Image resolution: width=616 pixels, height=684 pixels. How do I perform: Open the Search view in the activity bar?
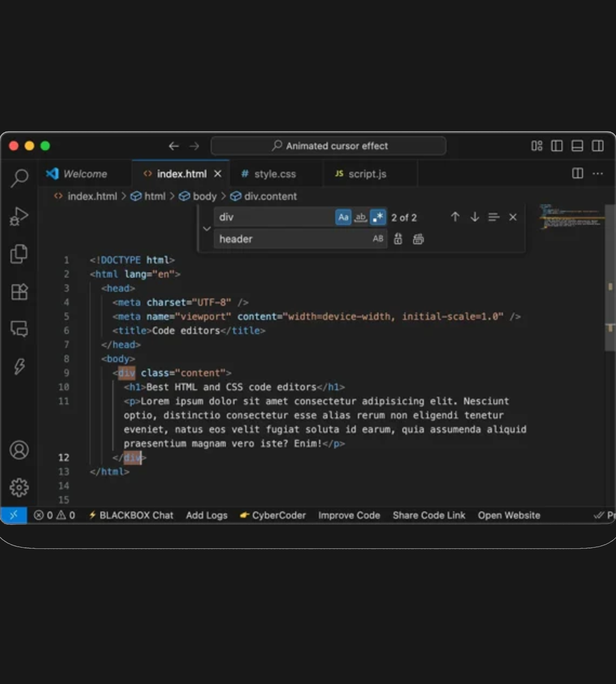[19, 178]
